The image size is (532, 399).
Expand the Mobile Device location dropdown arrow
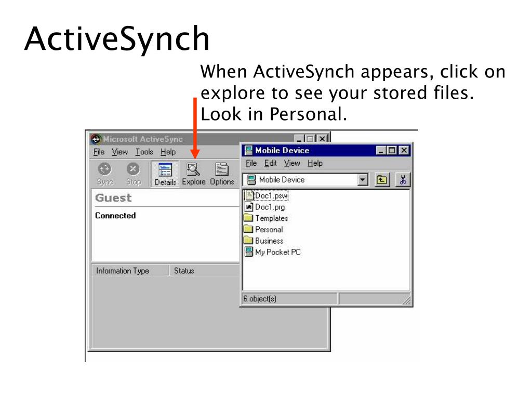[x=363, y=179]
